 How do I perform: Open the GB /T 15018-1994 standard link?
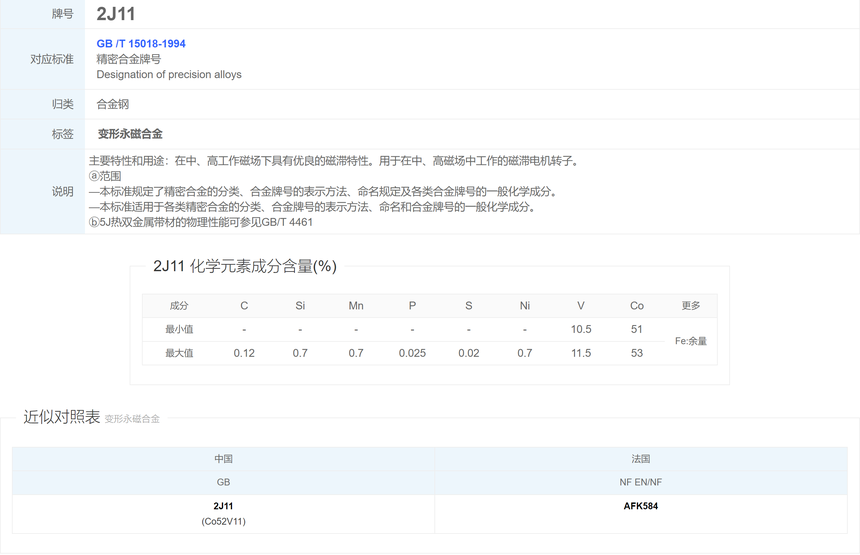click(141, 44)
